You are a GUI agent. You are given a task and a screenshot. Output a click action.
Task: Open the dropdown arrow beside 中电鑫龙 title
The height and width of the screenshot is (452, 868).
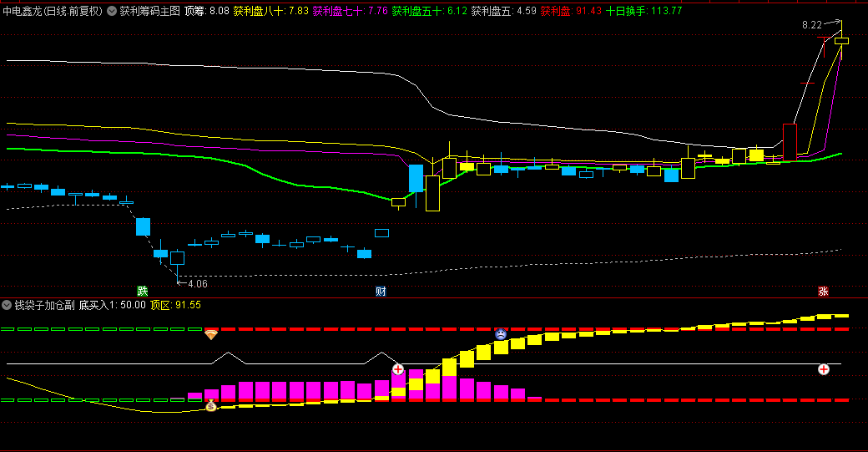tap(112, 11)
